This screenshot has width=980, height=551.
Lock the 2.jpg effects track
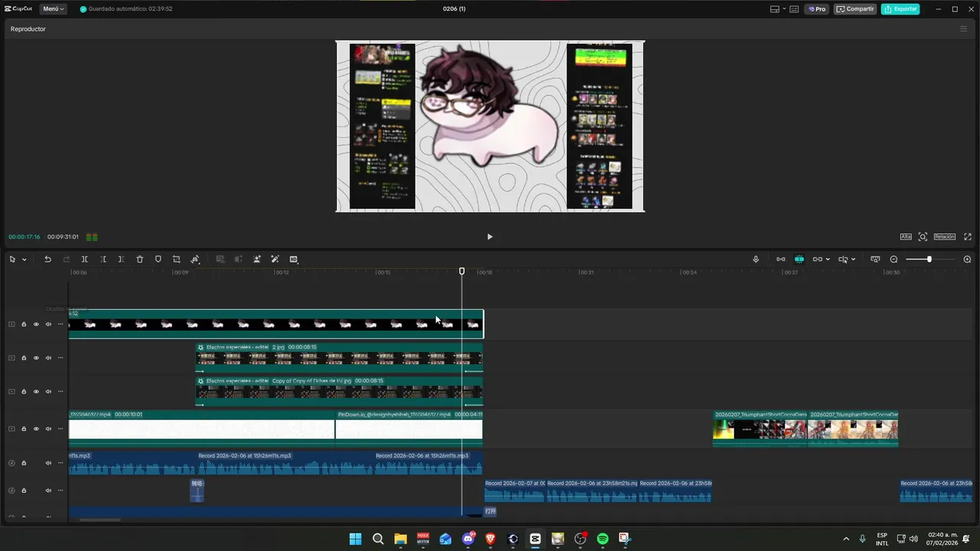tap(24, 357)
